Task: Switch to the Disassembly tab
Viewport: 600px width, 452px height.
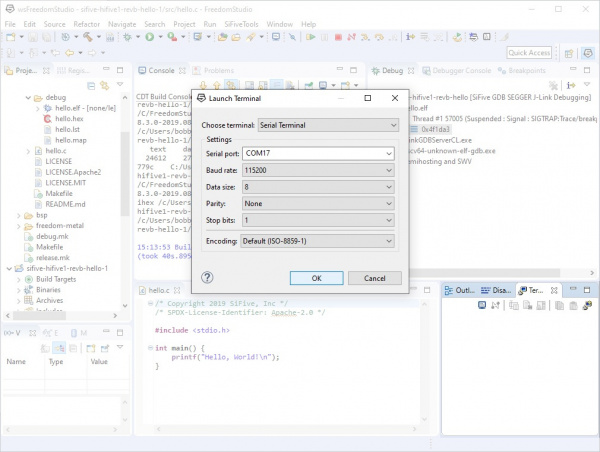Action: (x=496, y=290)
